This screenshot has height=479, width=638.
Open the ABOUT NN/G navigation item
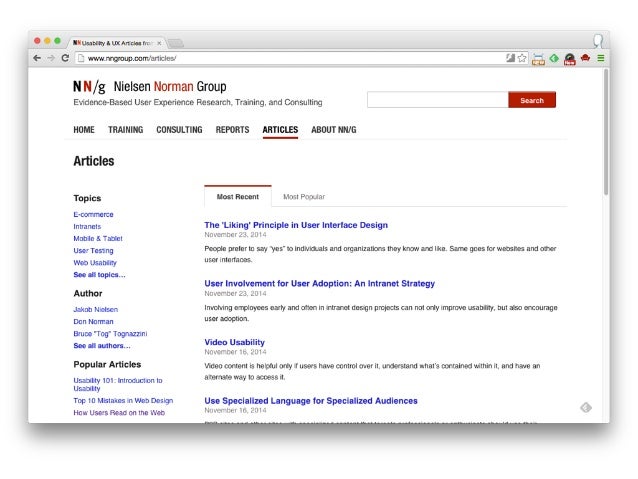[x=334, y=129]
